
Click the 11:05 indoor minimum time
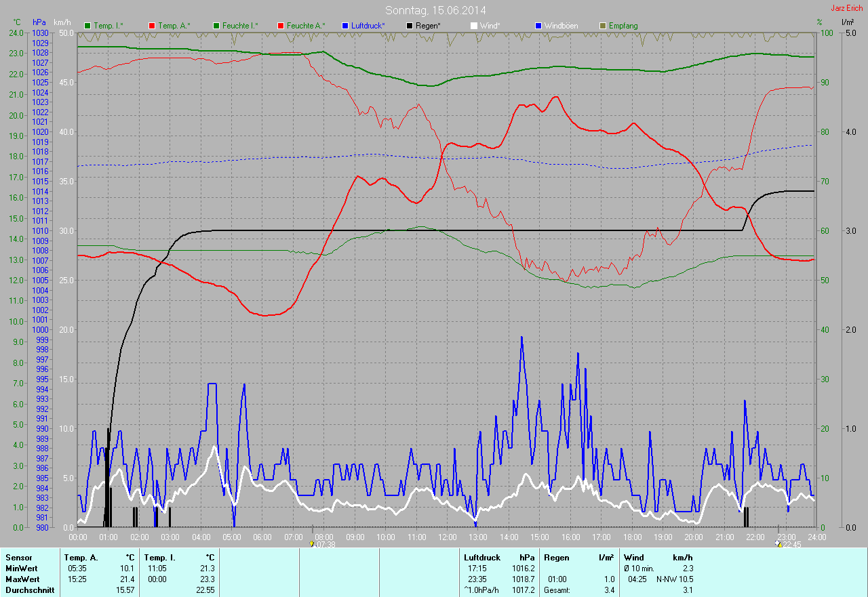coord(158,569)
